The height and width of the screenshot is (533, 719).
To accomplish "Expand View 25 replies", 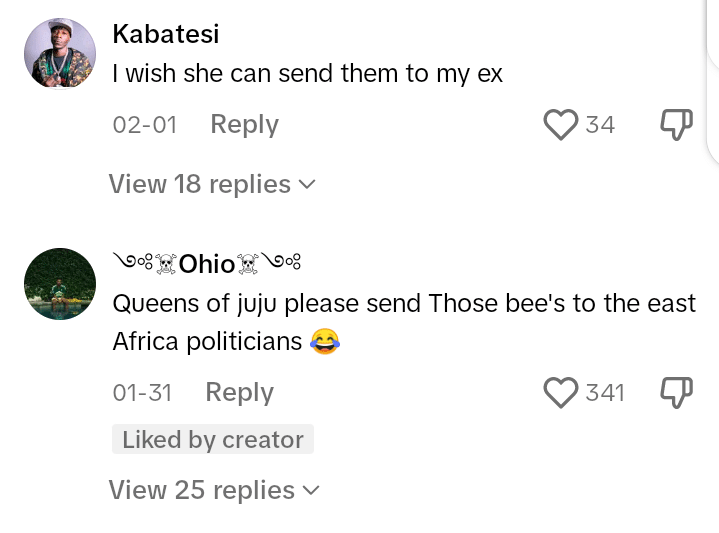I will (201, 490).
